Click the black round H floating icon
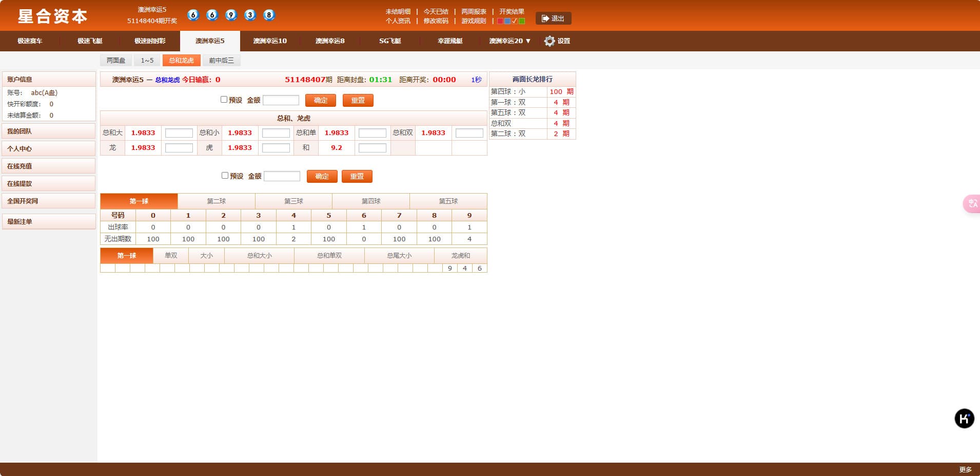 [964, 418]
